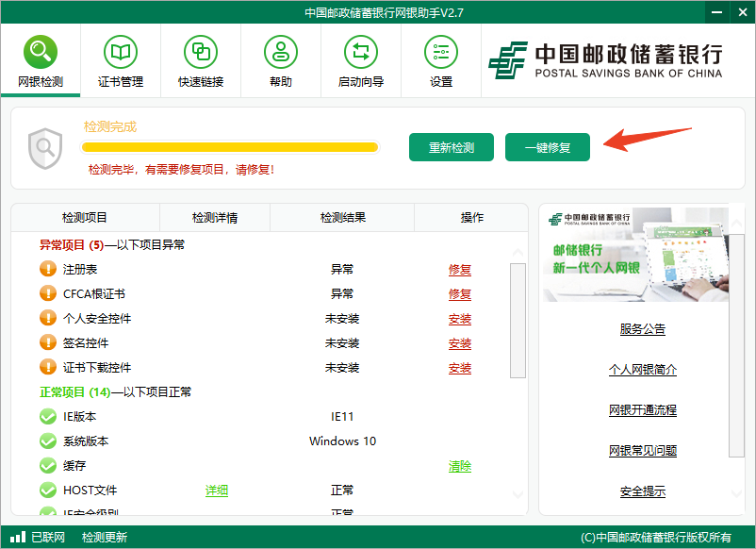Click the results list scrollbar thumb
Screen dimensions: 756x549
[518, 321]
